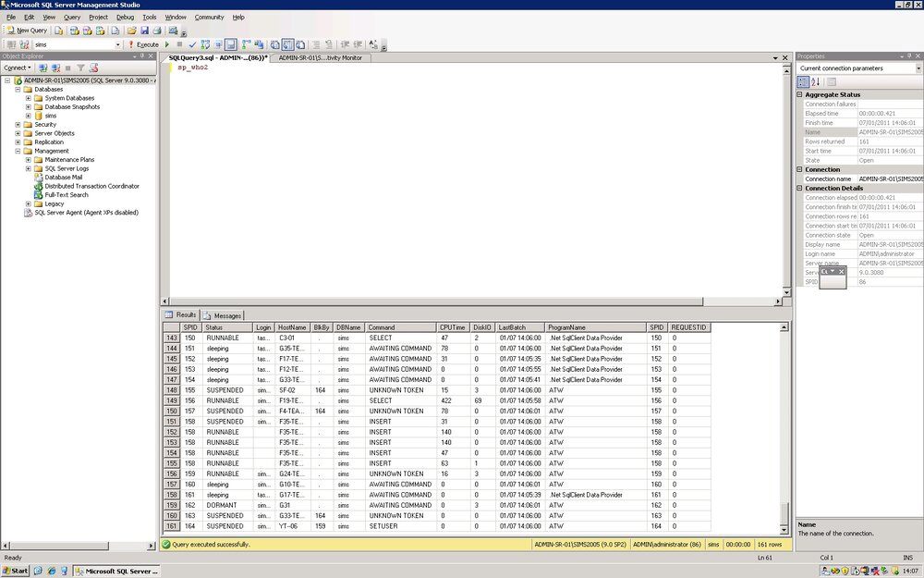Viewport: 924px width, 578px height.
Task: Collapse the Aggregate Status section
Action: (x=800, y=94)
